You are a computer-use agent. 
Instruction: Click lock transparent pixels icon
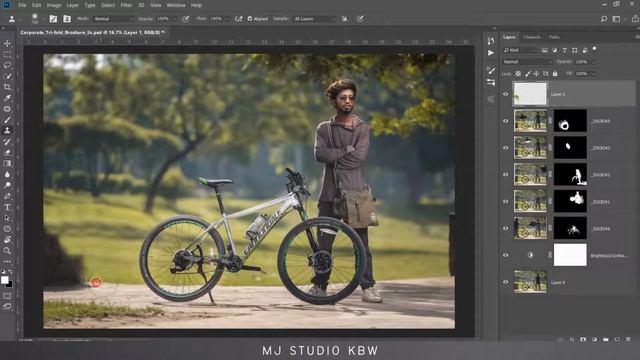518,74
